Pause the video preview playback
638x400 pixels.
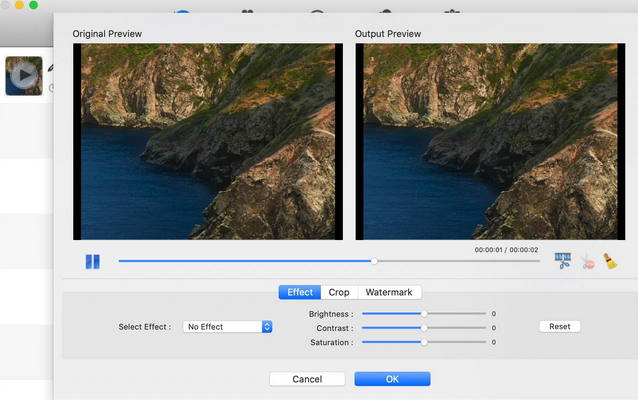click(x=93, y=262)
